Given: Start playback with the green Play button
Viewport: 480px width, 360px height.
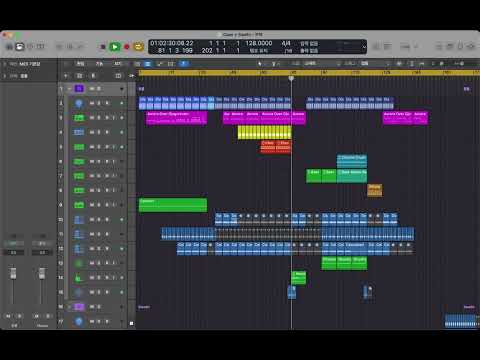Looking at the screenshot, I should click(115, 47).
